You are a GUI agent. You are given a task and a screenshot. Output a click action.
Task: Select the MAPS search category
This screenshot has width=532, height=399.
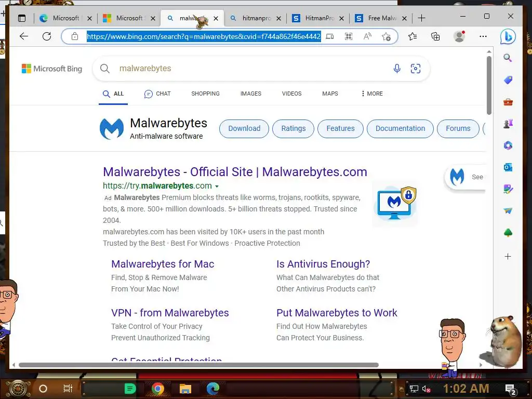pyautogui.click(x=330, y=94)
